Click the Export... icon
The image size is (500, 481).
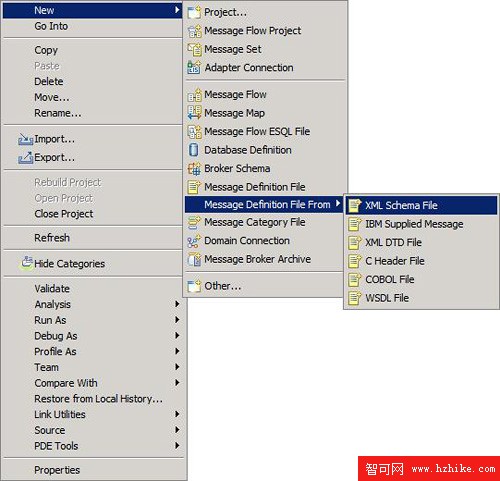pos(25,158)
